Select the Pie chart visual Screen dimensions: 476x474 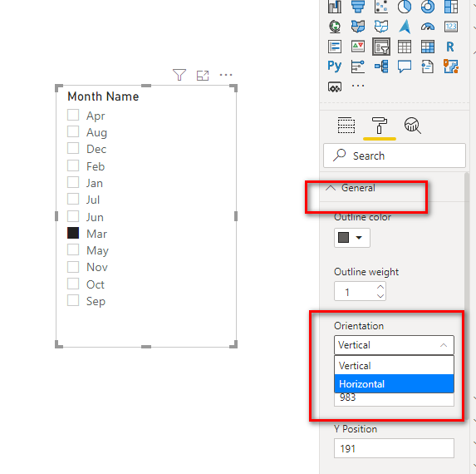(x=405, y=7)
